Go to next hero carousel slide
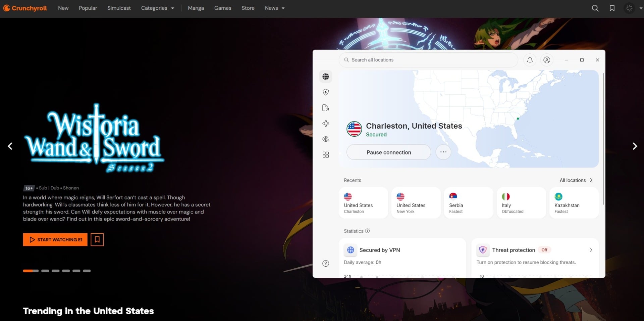The height and width of the screenshot is (321, 644). pos(635,146)
